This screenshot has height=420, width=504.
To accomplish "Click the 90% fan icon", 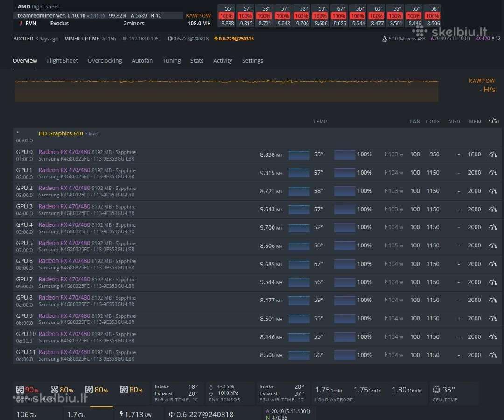I will (x=20, y=390).
